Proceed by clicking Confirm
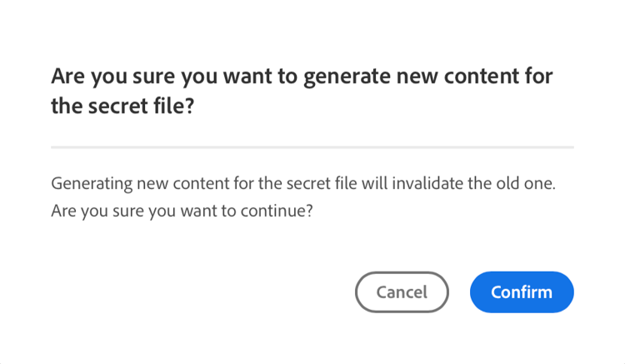Image resolution: width=625 pixels, height=364 pixels. click(x=522, y=292)
